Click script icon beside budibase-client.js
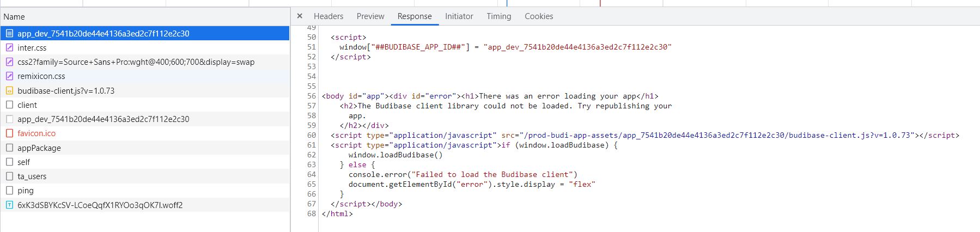The height and width of the screenshot is (232, 980). pyautogui.click(x=9, y=90)
